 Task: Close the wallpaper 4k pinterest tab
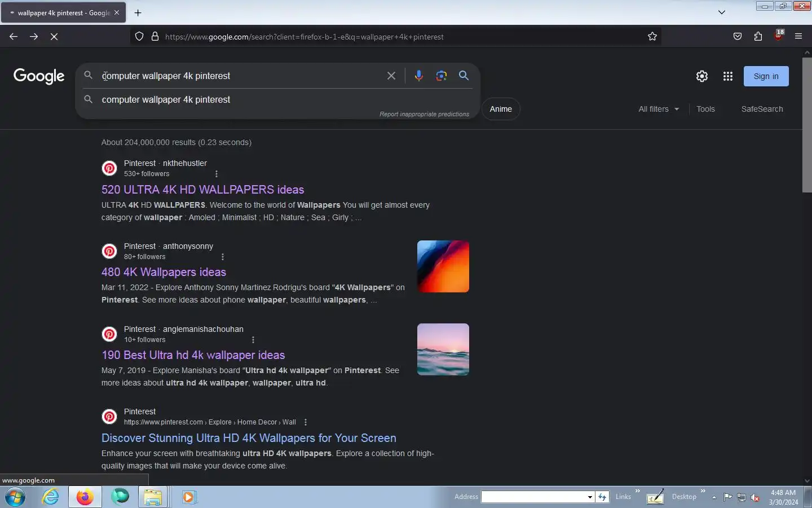click(x=117, y=12)
